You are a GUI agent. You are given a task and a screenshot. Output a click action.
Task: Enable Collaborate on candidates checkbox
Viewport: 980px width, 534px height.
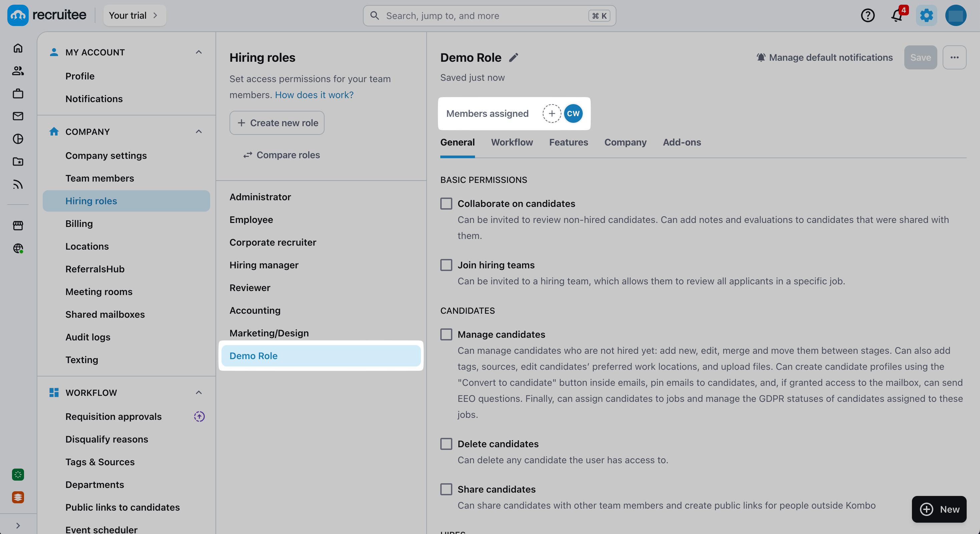click(446, 204)
